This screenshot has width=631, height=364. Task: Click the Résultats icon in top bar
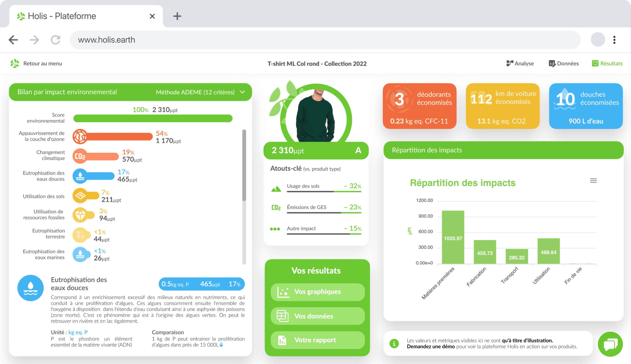(x=595, y=63)
